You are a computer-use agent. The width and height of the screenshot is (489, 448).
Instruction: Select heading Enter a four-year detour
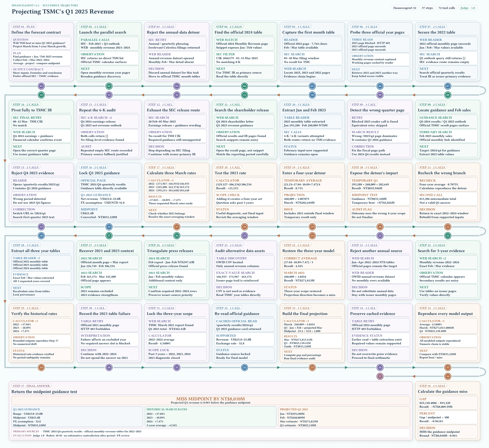pyautogui.click(x=304, y=173)
